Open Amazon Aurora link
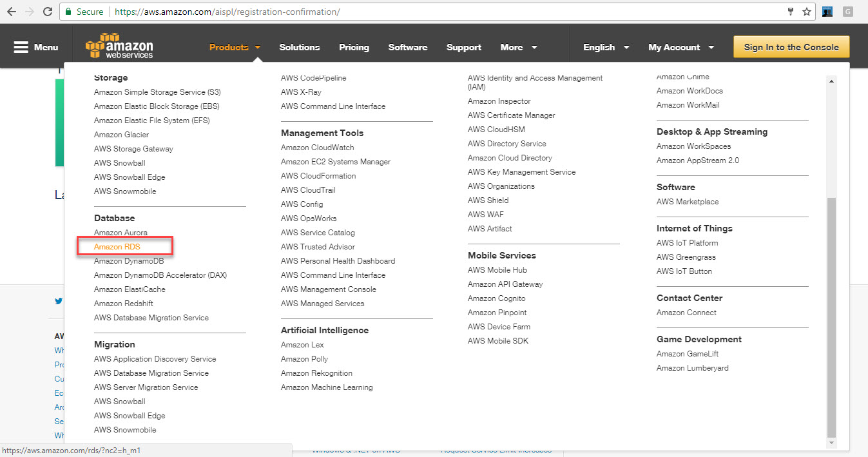This screenshot has width=868, height=457. tap(121, 233)
